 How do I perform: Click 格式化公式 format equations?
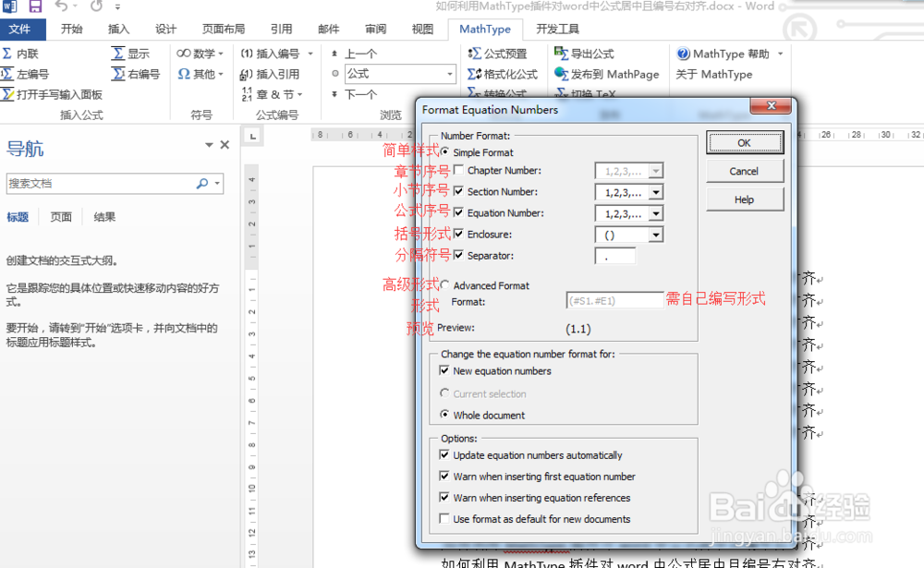[x=503, y=74]
